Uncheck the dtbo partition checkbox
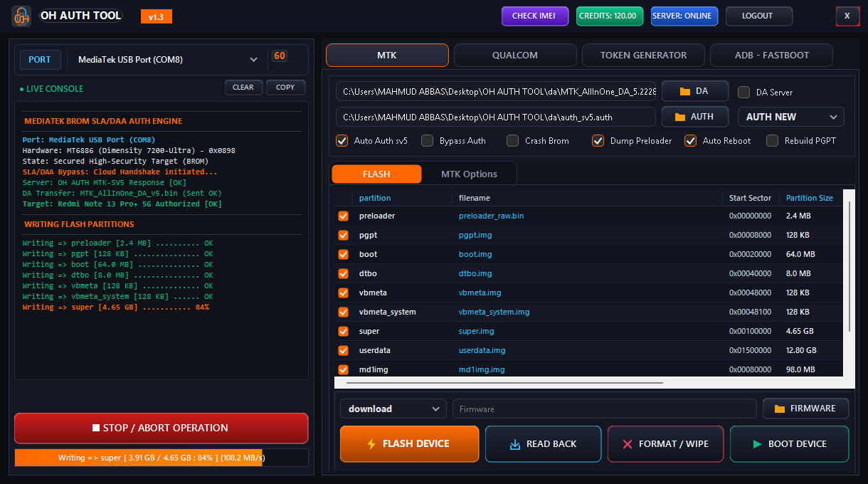 344,273
